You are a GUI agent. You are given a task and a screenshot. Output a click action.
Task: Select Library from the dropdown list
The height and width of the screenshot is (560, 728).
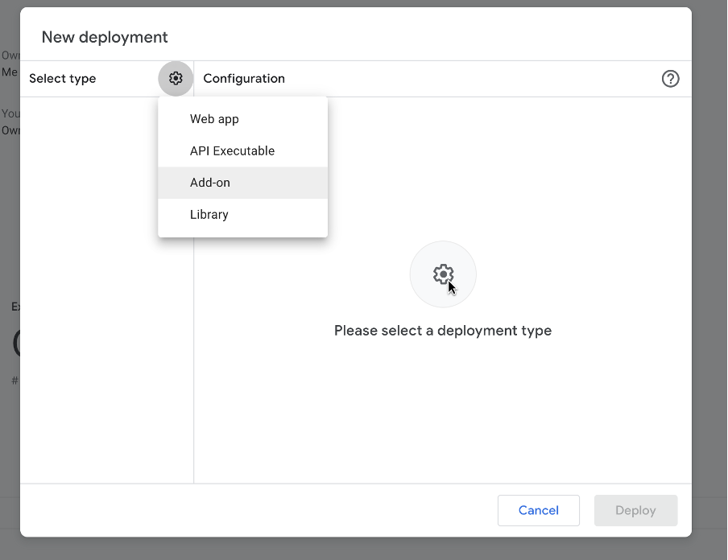(209, 215)
